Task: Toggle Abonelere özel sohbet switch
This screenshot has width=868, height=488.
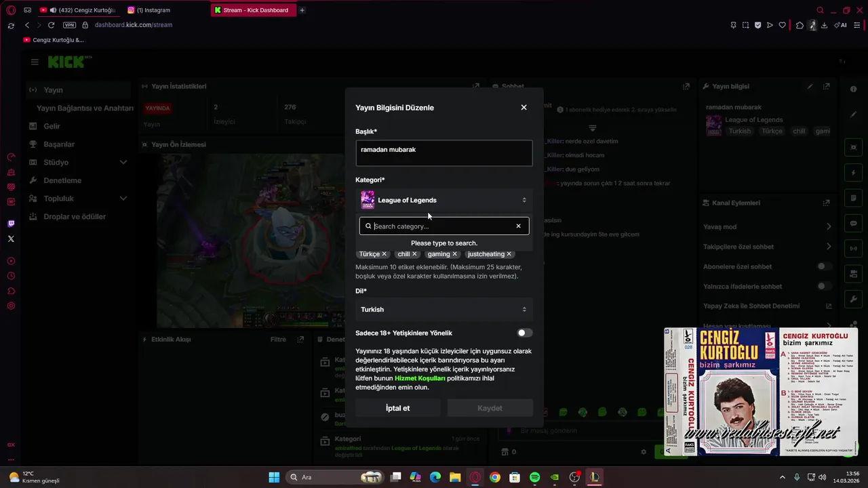Action: 824,266
